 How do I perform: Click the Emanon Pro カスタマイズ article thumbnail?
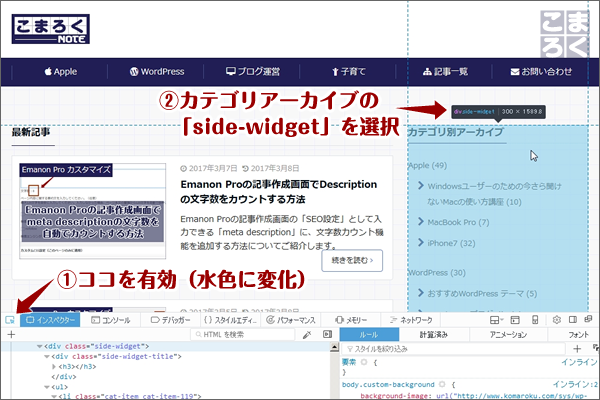93,211
